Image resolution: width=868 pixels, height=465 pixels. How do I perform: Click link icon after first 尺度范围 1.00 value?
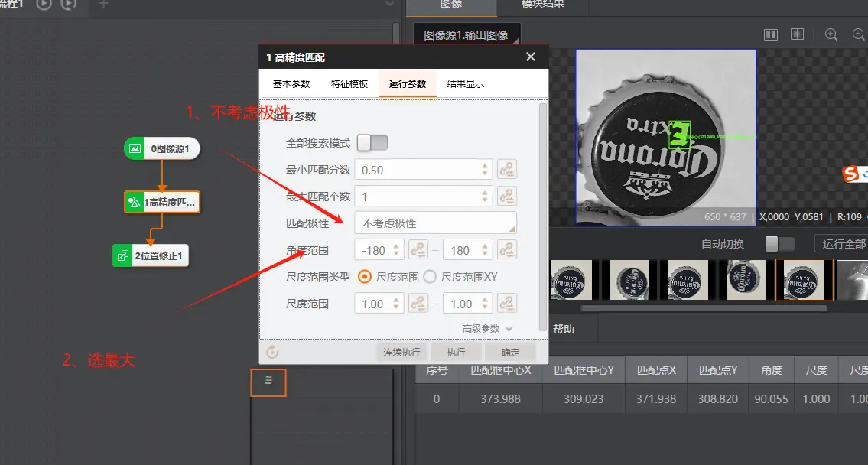pos(418,304)
